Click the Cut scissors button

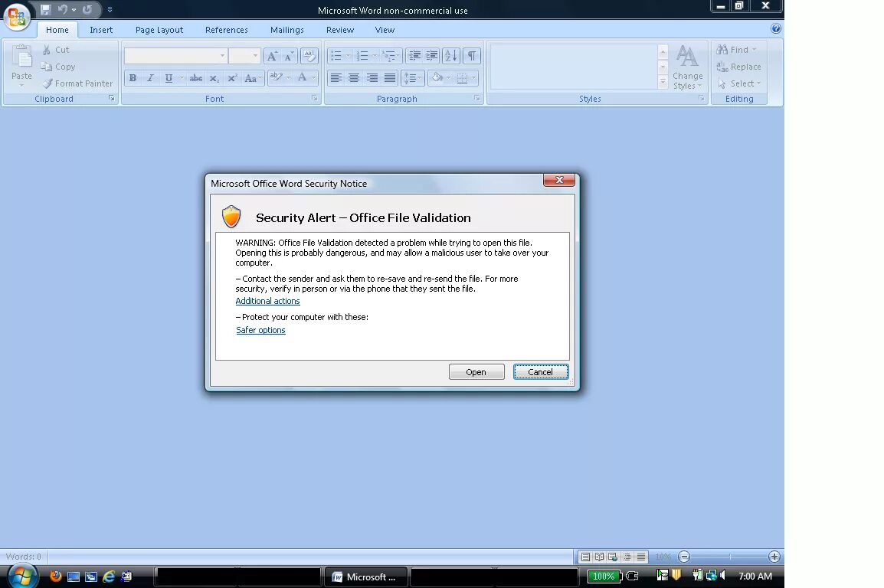pyautogui.click(x=55, y=50)
